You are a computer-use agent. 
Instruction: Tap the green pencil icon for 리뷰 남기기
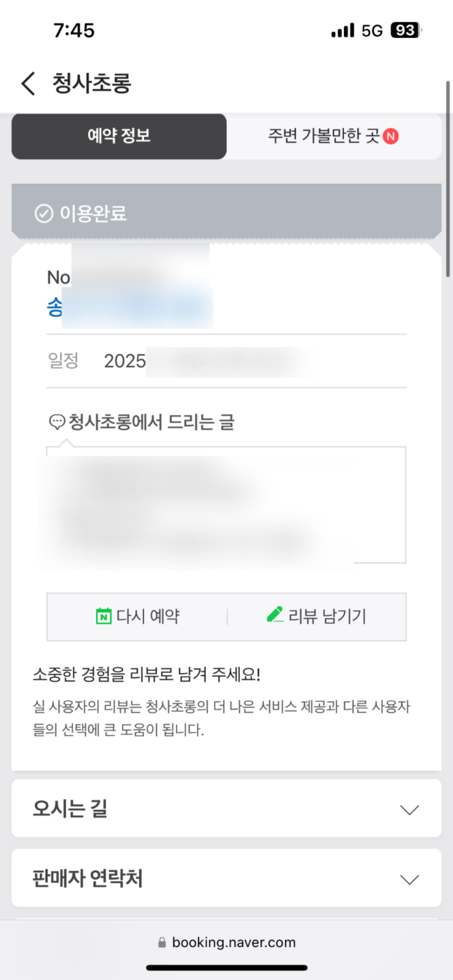point(275,615)
